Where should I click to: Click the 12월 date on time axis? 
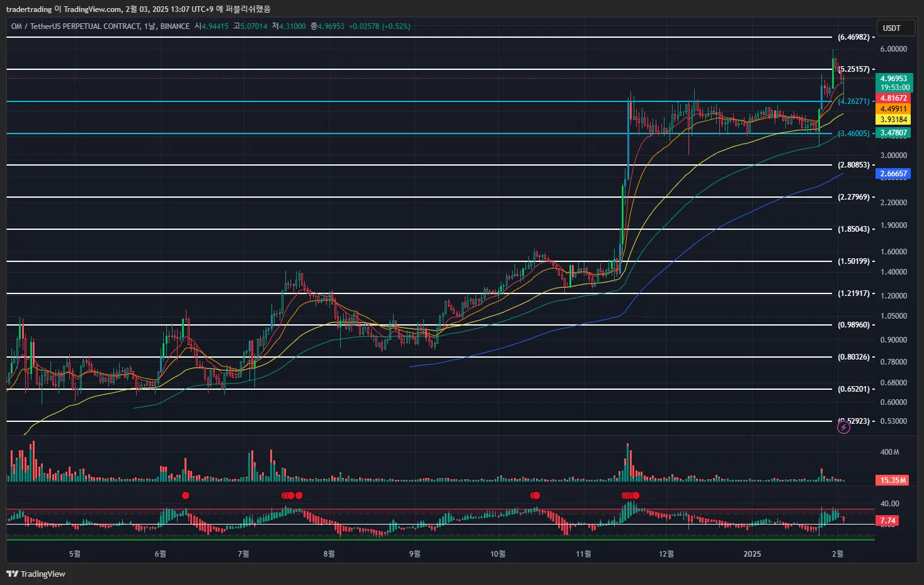(666, 554)
